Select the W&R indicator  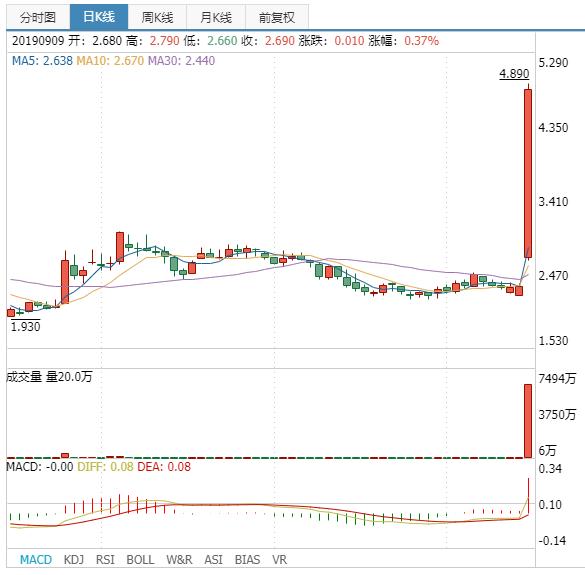[x=179, y=560]
